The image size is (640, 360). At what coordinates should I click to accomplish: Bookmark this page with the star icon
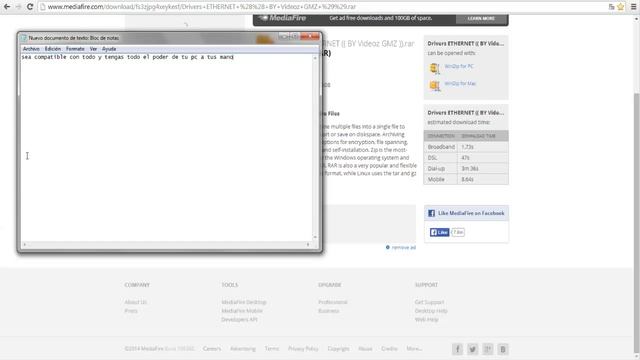click(621, 7)
